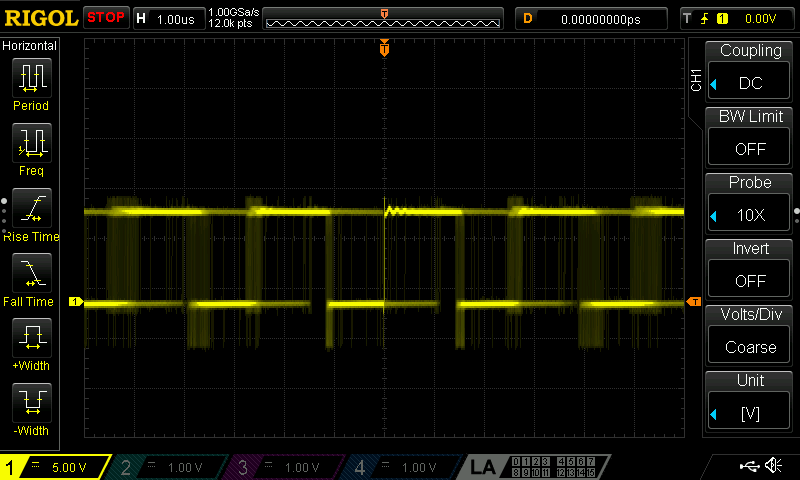The width and height of the screenshot is (800, 480).
Task: Pick the -Width measurement icon
Action: point(31,403)
